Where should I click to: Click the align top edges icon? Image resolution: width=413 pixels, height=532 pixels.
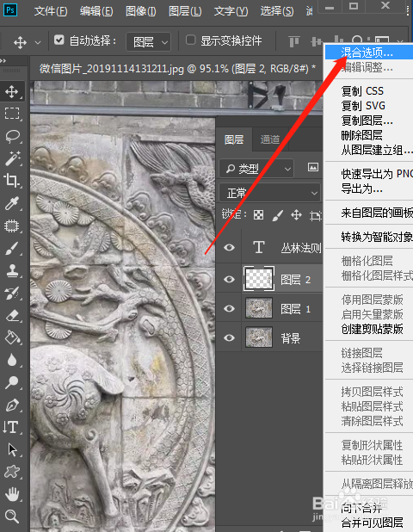(294, 42)
